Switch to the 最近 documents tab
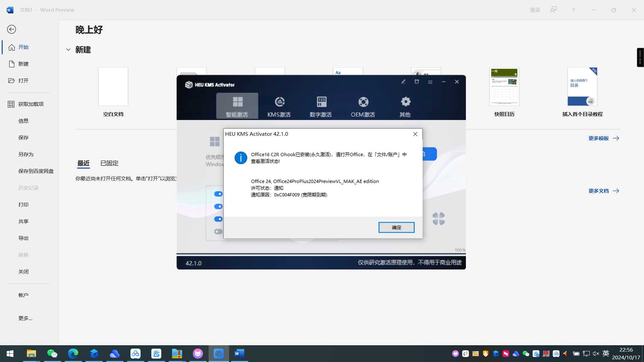Image resolution: width=644 pixels, height=362 pixels. (x=84, y=163)
